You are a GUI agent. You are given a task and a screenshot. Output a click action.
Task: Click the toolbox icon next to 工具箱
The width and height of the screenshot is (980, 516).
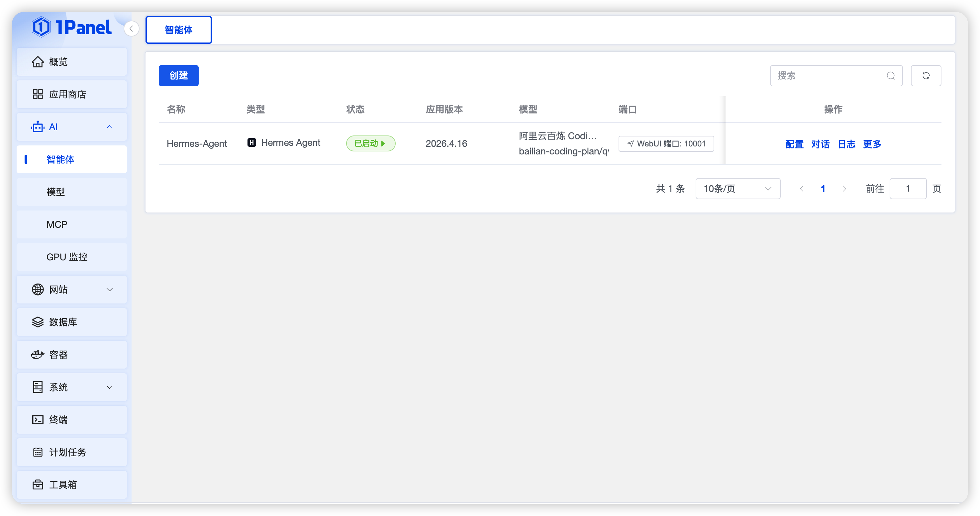click(x=38, y=484)
